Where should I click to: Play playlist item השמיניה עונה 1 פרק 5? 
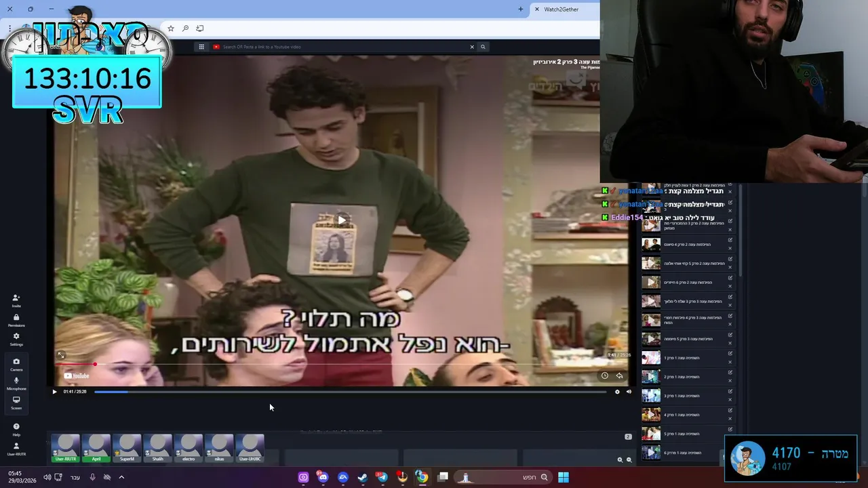click(651, 434)
